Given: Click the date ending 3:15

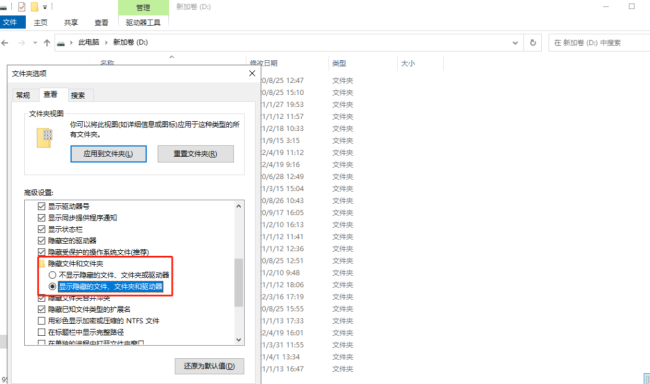Looking at the screenshot, I should (x=281, y=141).
